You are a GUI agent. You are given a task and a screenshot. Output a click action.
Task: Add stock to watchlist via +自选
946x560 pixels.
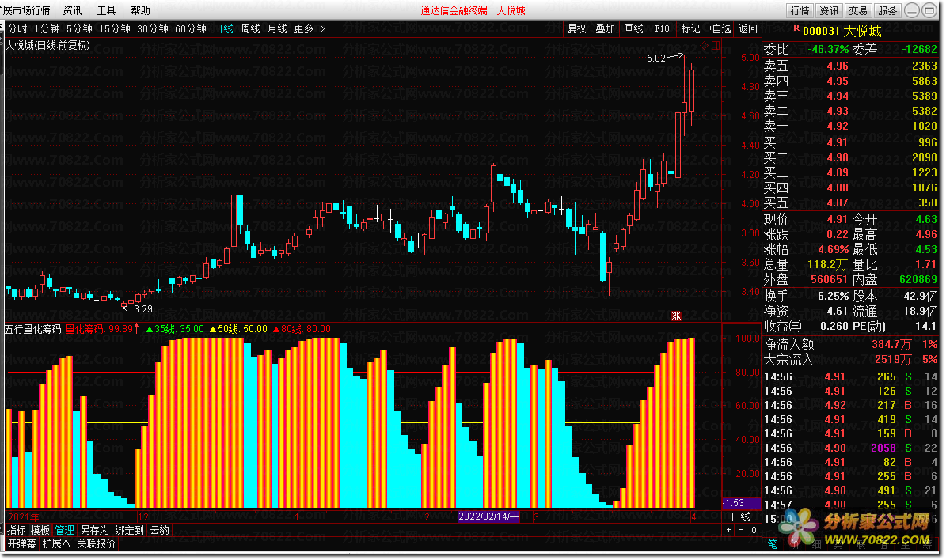pyautogui.click(x=719, y=29)
